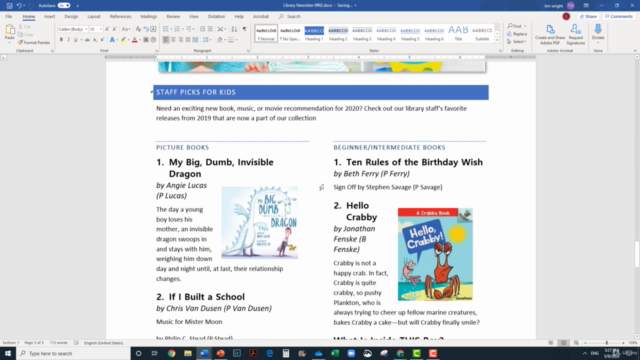Image resolution: width=640 pixels, height=360 pixels.
Task: Click the Clear All Formatting icon
Action: (138, 29)
